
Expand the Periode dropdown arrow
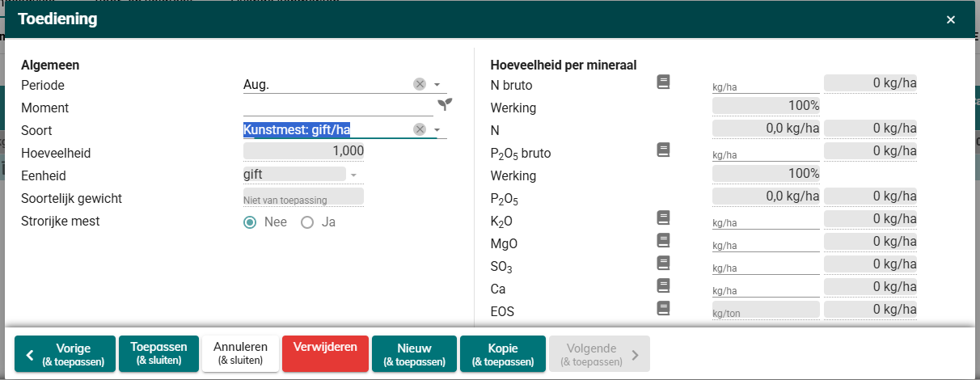tap(437, 85)
